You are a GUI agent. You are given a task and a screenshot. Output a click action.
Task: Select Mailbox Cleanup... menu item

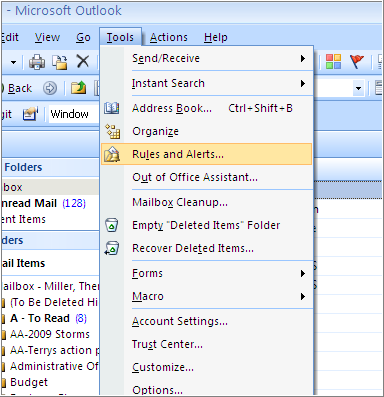click(x=206, y=202)
